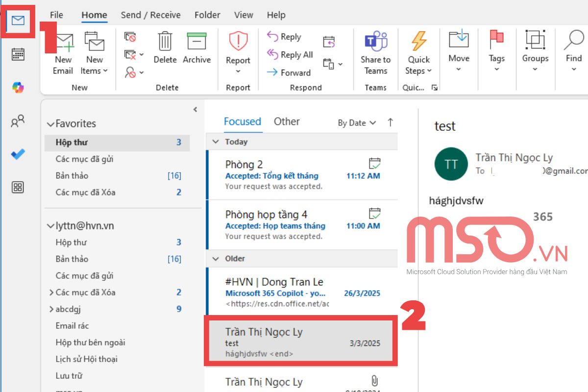Screen dimensions: 588x392
Task: Open the Folder ribbon tab
Action: (x=207, y=15)
